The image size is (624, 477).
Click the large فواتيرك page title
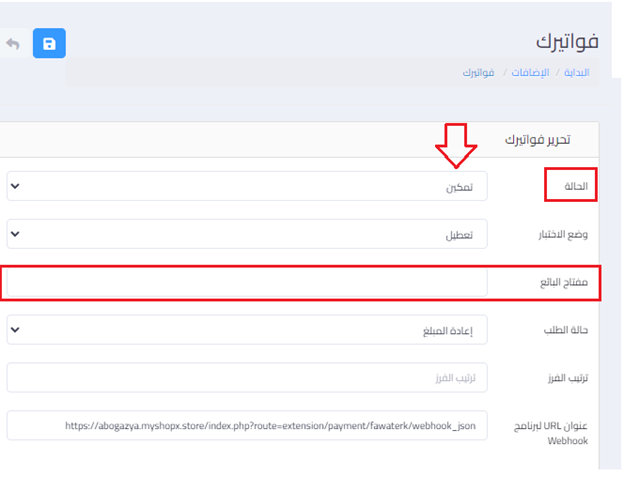pos(567,41)
